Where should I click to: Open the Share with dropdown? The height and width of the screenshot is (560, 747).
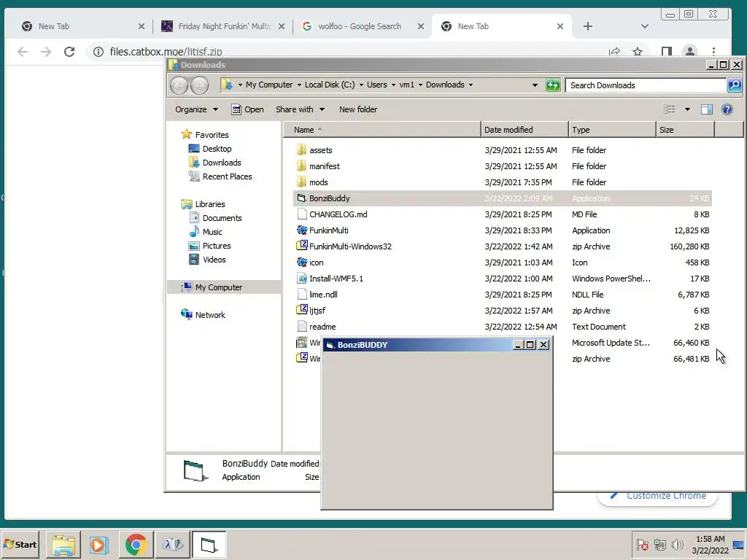point(300,109)
